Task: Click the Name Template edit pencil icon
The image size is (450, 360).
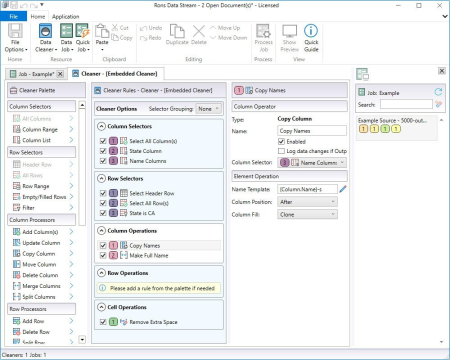Action: point(343,189)
